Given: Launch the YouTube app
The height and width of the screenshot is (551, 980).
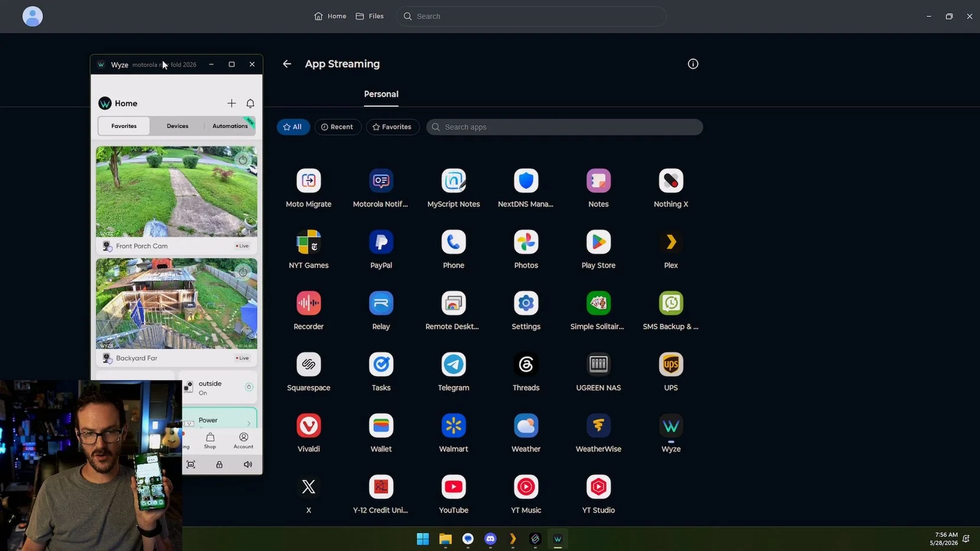Looking at the screenshot, I should pyautogui.click(x=453, y=487).
